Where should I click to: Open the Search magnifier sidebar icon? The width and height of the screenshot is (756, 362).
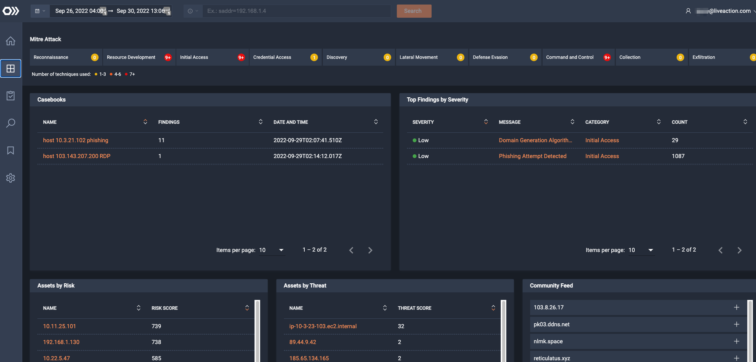11,123
